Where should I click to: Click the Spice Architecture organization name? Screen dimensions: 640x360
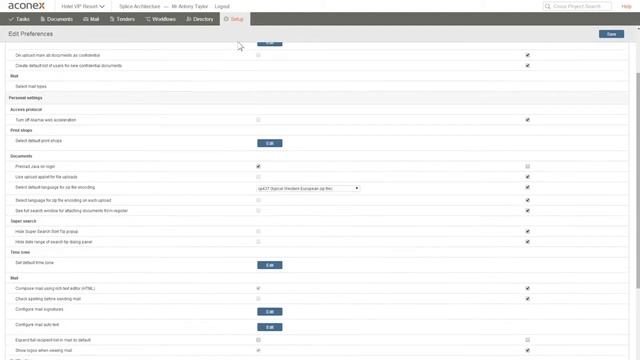click(140, 7)
